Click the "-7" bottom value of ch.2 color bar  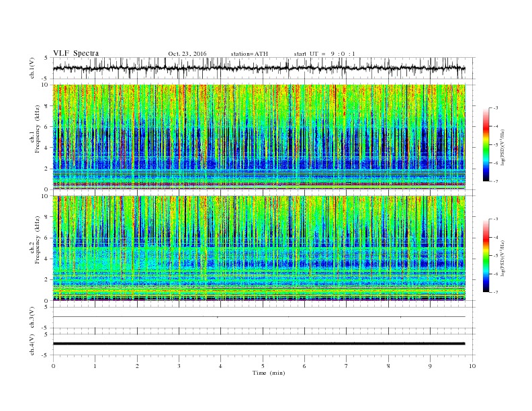[x=496, y=292]
